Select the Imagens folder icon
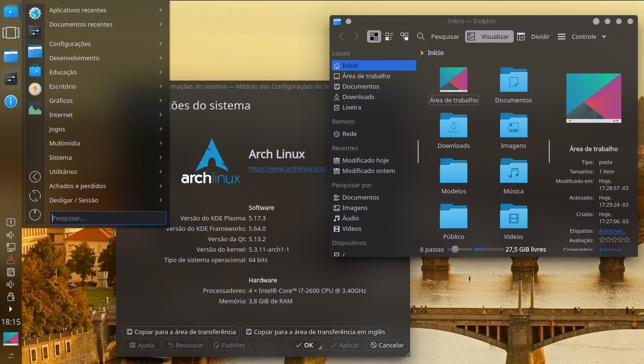The height and width of the screenshot is (364, 644). coord(514,125)
